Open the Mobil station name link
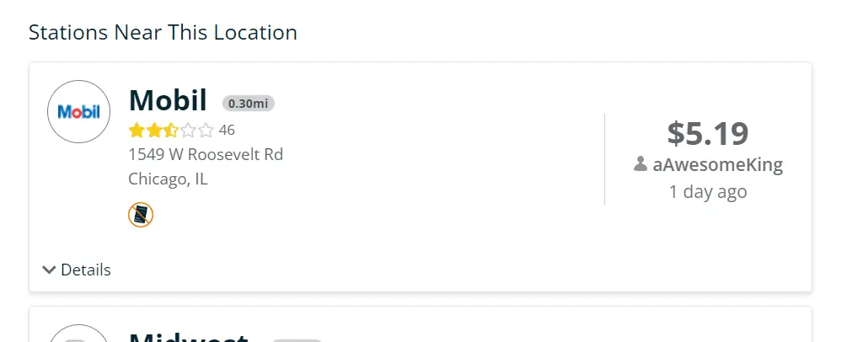This screenshot has height=342, width=868. point(168,100)
